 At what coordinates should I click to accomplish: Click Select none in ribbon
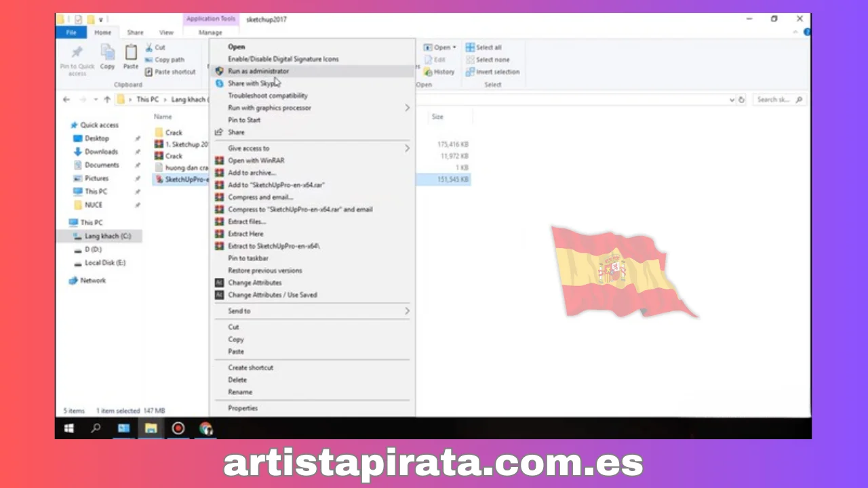pos(488,60)
